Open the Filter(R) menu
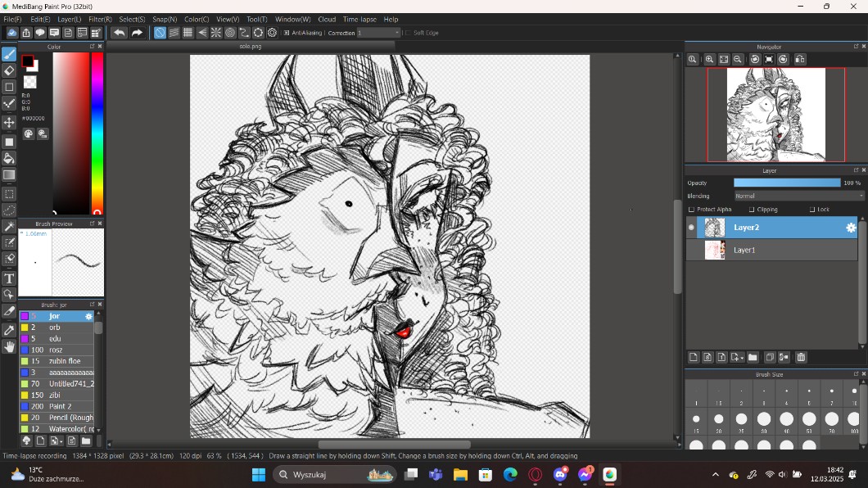Viewport: 868px width, 488px height. click(100, 19)
